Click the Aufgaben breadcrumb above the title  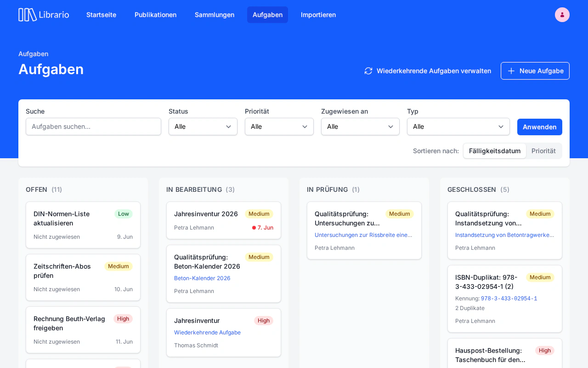[33, 54]
